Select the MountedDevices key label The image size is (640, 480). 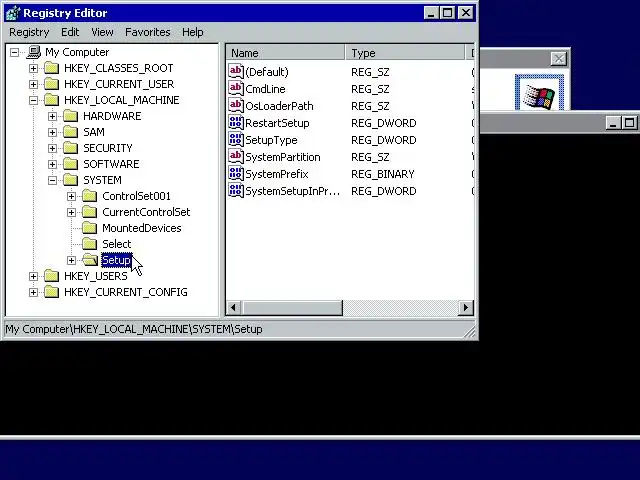click(x=142, y=228)
